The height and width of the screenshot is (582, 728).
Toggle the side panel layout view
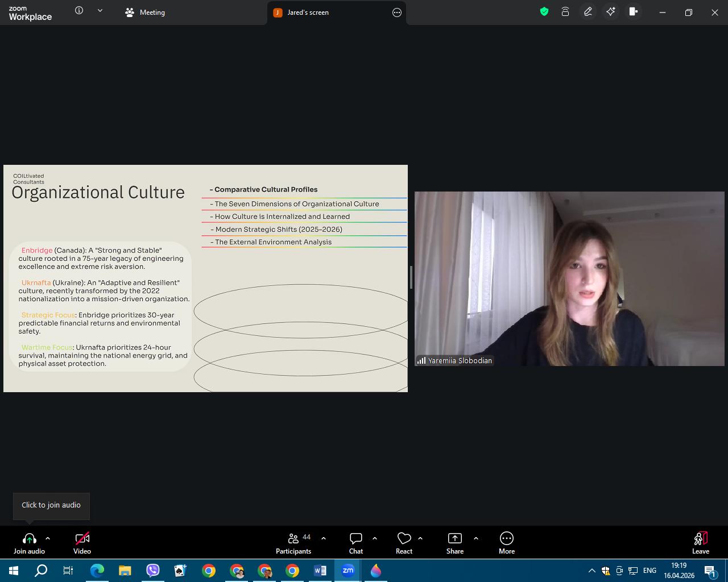point(633,12)
